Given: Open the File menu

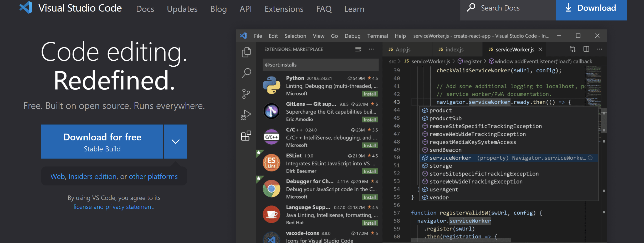Looking at the screenshot, I should point(258,36).
